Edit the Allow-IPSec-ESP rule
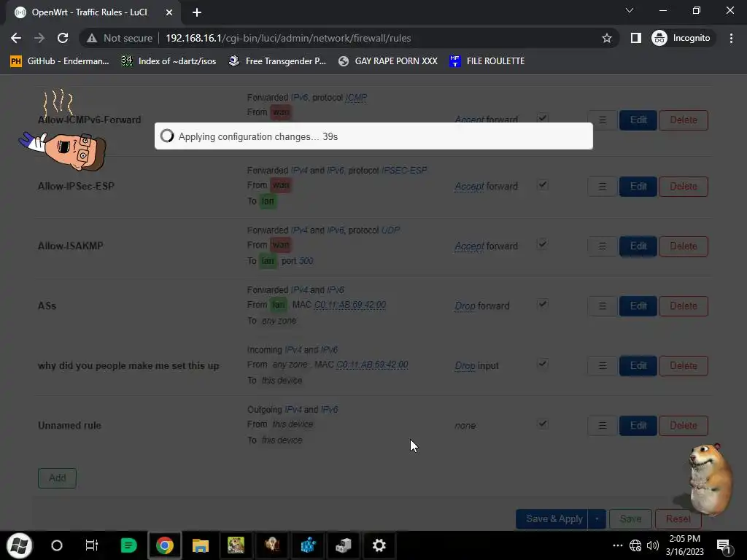747x560 pixels. point(638,186)
